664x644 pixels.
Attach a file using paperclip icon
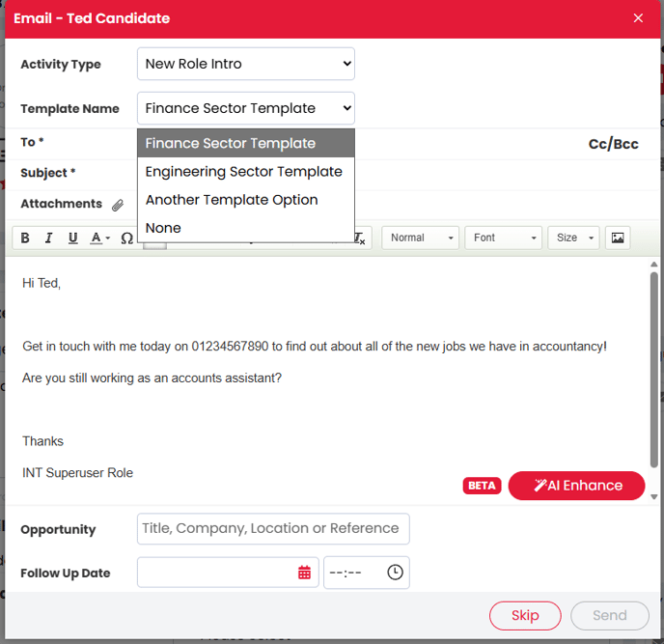pos(118,205)
